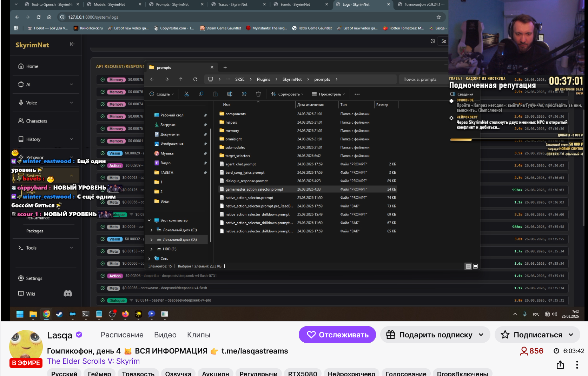Collapse Этот компьютер tree node
Viewport: 588px width, 376px height.
149,220
